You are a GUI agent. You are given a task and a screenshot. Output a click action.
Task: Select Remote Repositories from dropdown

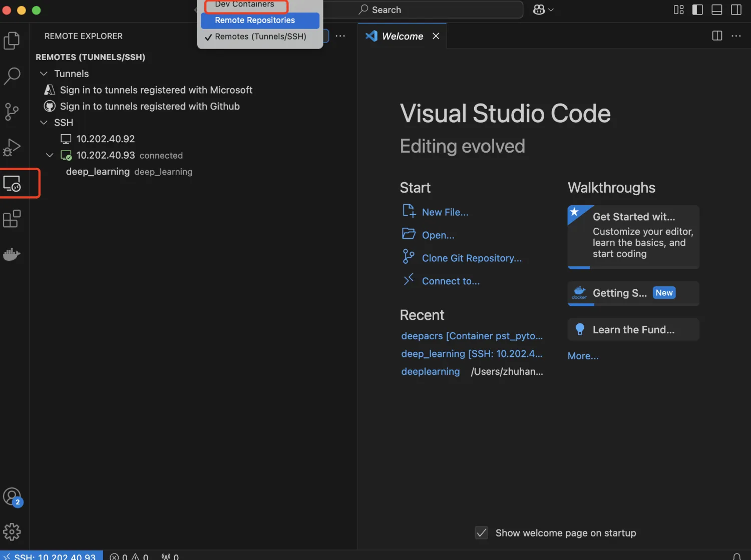coord(260,21)
